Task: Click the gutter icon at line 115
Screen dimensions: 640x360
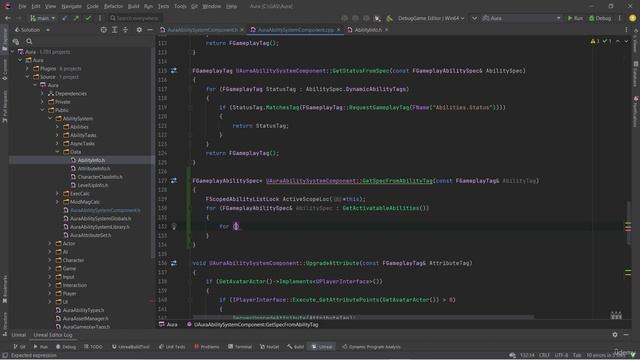Action: [x=174, y=71]
